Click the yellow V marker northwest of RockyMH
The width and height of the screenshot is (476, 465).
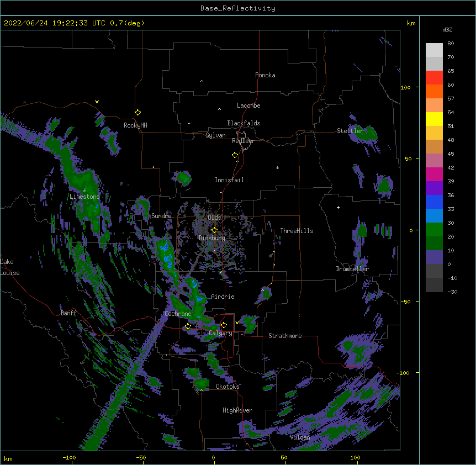pos(97,102)
